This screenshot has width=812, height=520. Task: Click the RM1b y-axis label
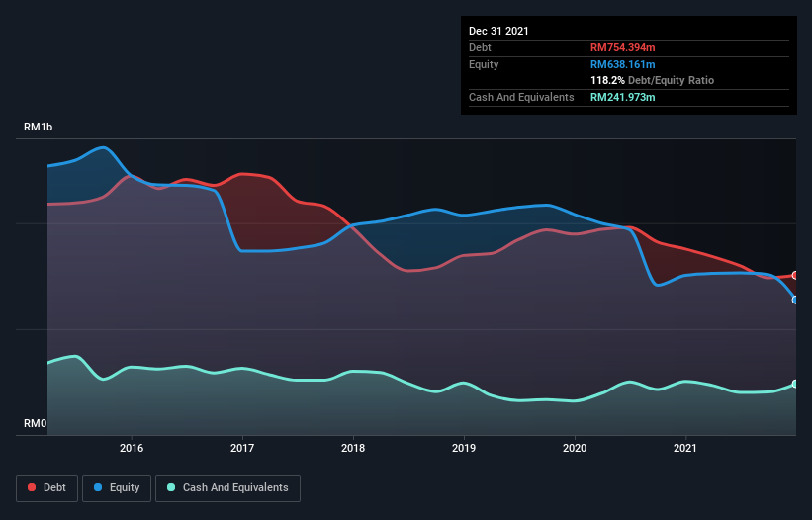39,127
